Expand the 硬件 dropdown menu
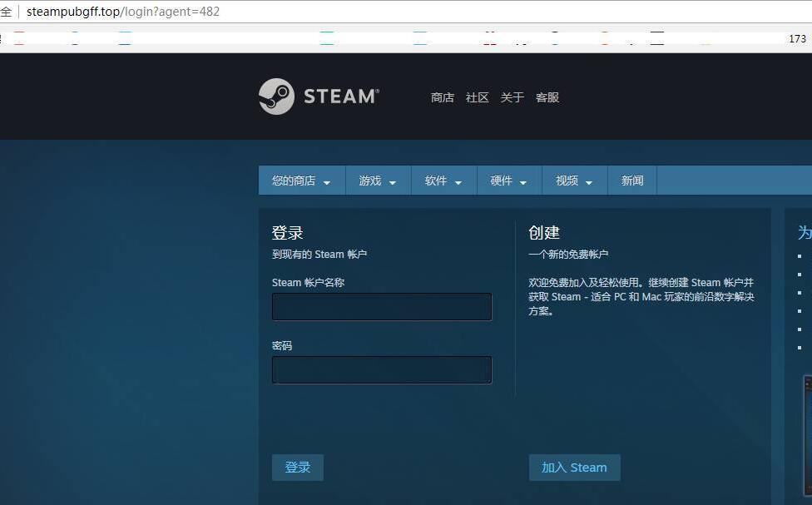Screen dimensions: 812x505 tap(509, 181)
